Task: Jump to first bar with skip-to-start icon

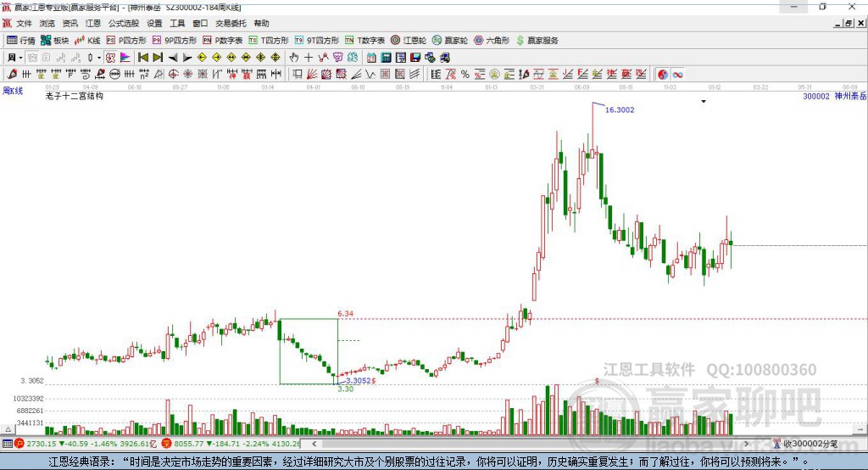Action: point(142,58)
